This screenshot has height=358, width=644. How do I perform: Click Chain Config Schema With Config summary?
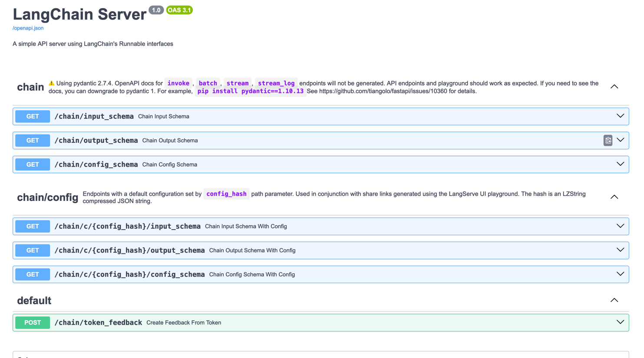pos(252,274)
